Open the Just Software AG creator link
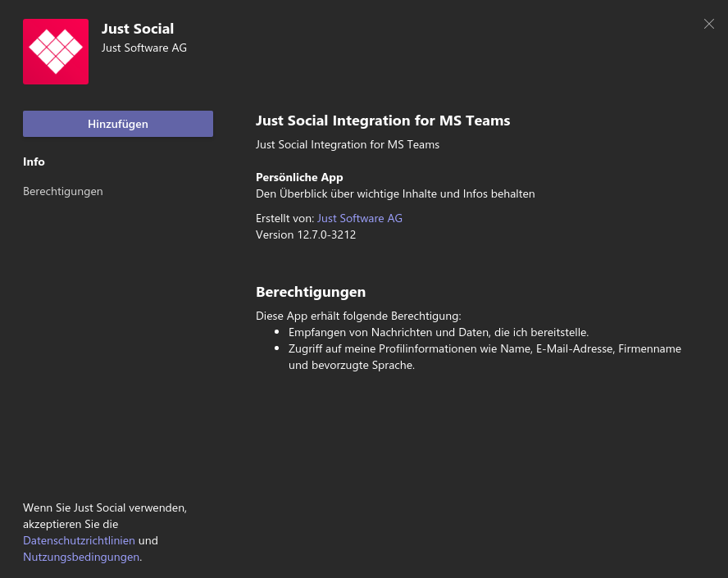728x578 pixels. coord(359,218)
